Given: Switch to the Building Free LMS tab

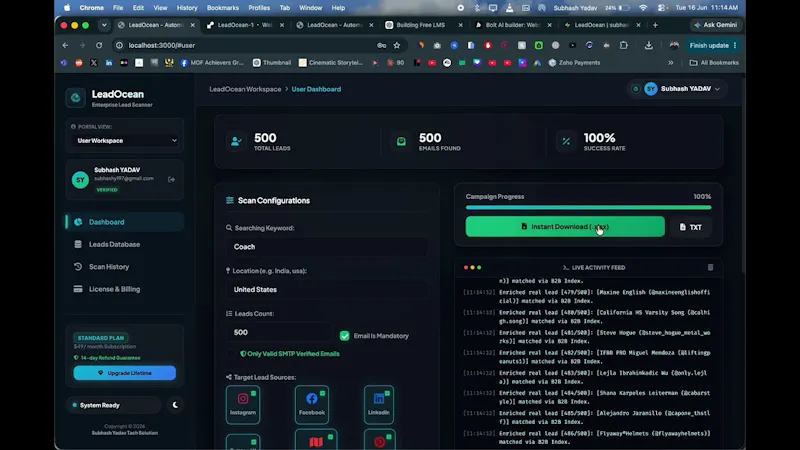Looking at the screenshot, I should coord(423,25).
